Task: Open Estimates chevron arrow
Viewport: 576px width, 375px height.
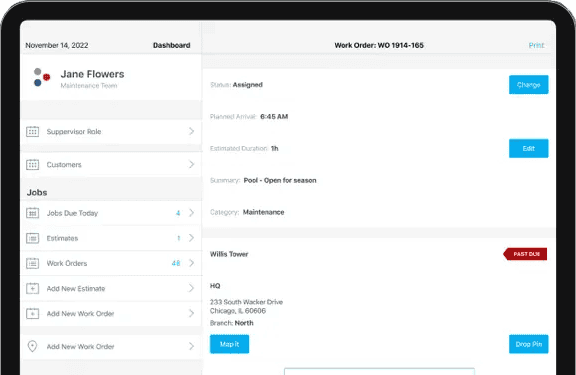Action: (191, 238)
